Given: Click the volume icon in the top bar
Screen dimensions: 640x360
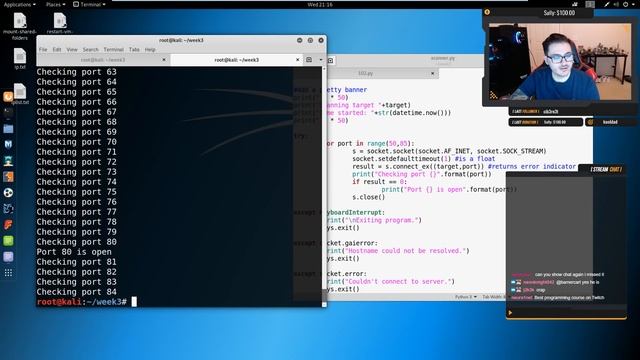Looking at the screenshot, I should [616, 4].
